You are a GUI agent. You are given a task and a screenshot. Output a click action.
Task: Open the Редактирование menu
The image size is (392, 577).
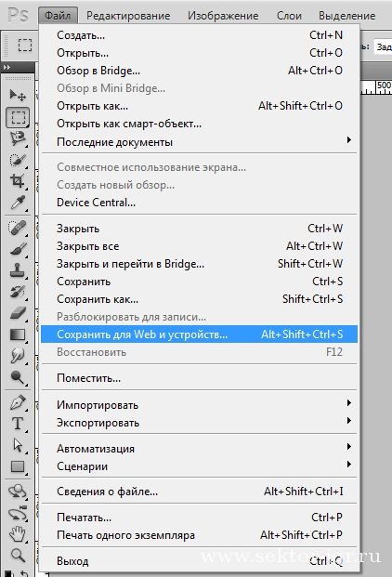(x=128, y=16)
